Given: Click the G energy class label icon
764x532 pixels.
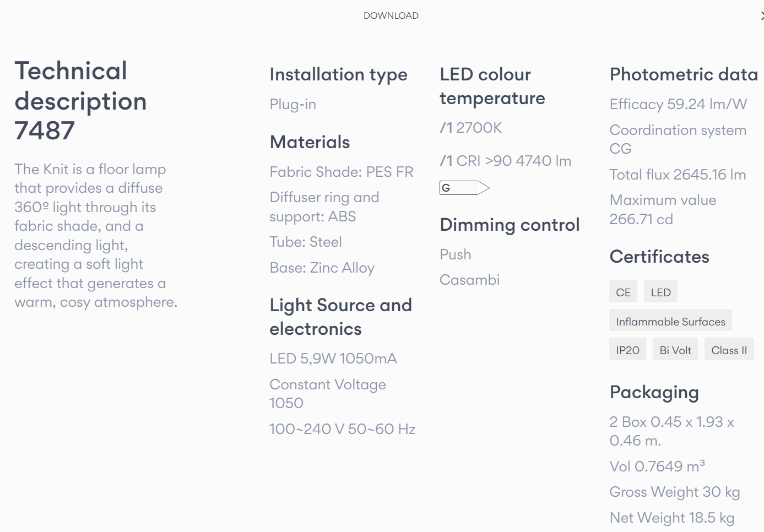Looking at the screenshot, I should [464, 188].
